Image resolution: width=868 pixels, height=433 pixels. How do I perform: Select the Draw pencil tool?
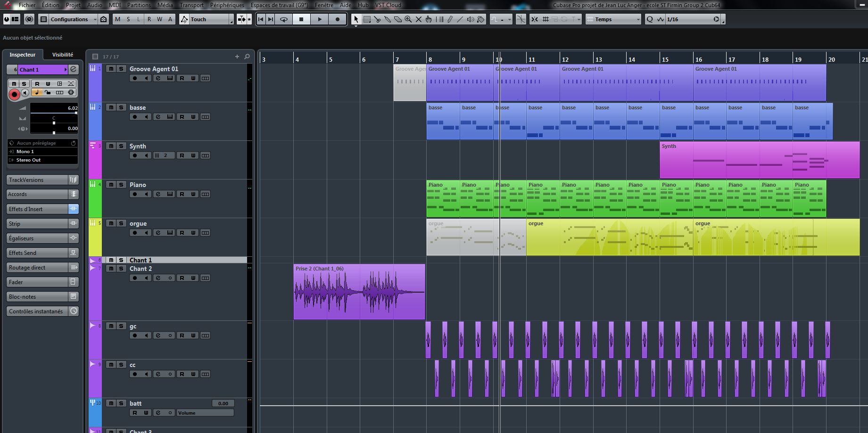pos(450,19)
